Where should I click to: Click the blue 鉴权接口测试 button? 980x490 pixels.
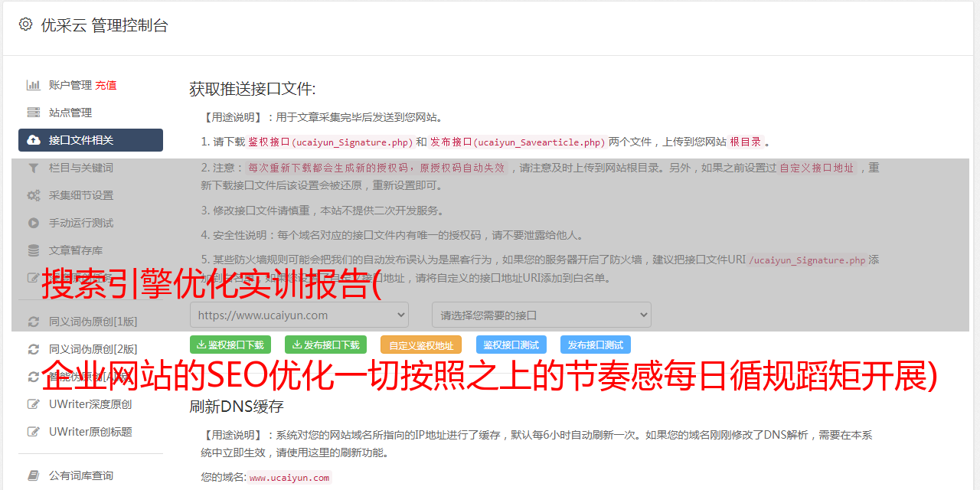pos(511,345)
